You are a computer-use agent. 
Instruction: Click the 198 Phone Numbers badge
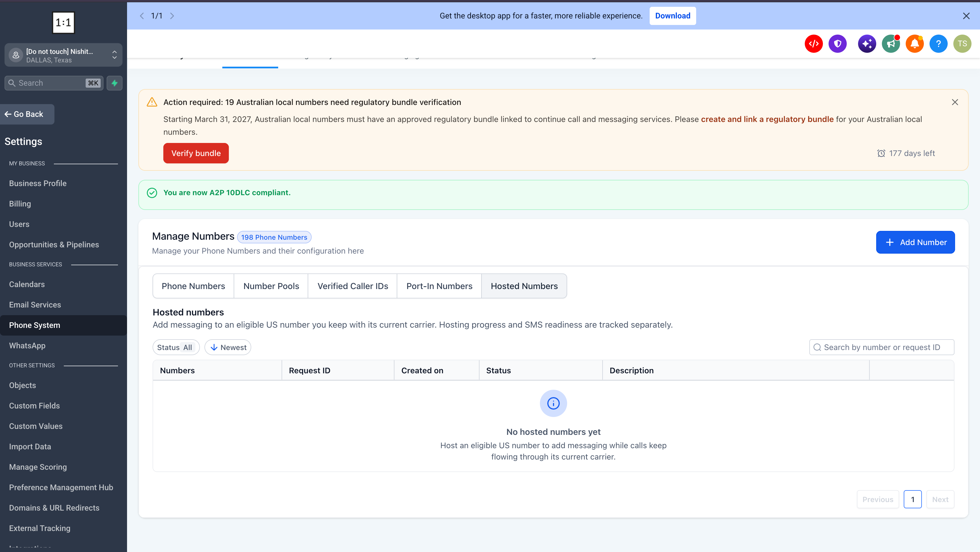[274, 237]
